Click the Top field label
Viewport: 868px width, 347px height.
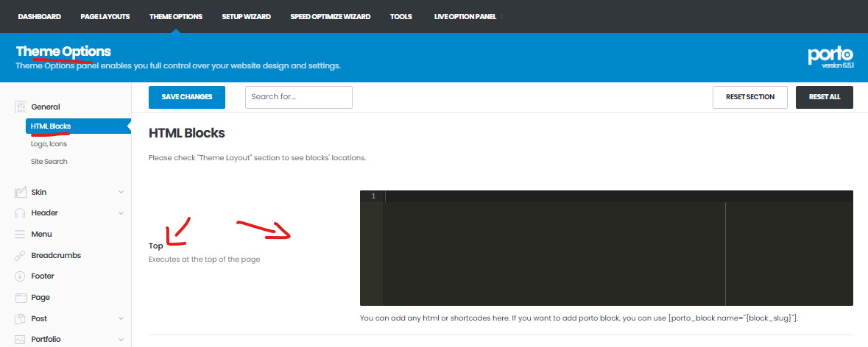155,246
